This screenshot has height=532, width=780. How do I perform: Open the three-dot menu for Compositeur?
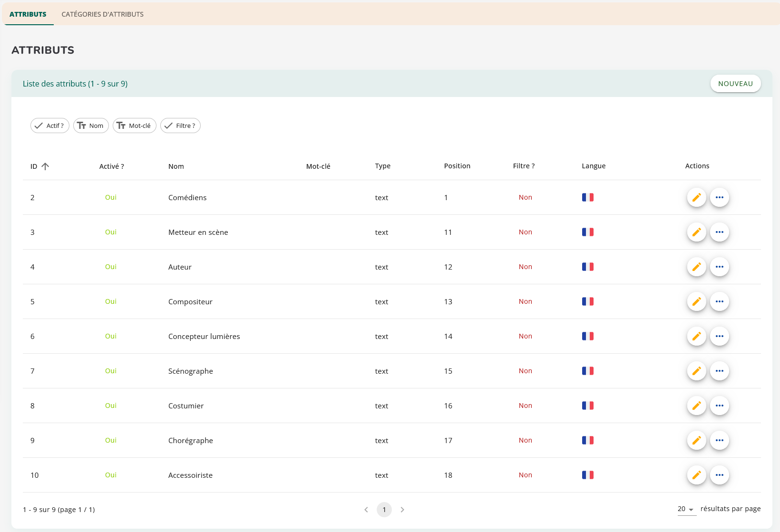pyautogui.click(x=719, y=301)
